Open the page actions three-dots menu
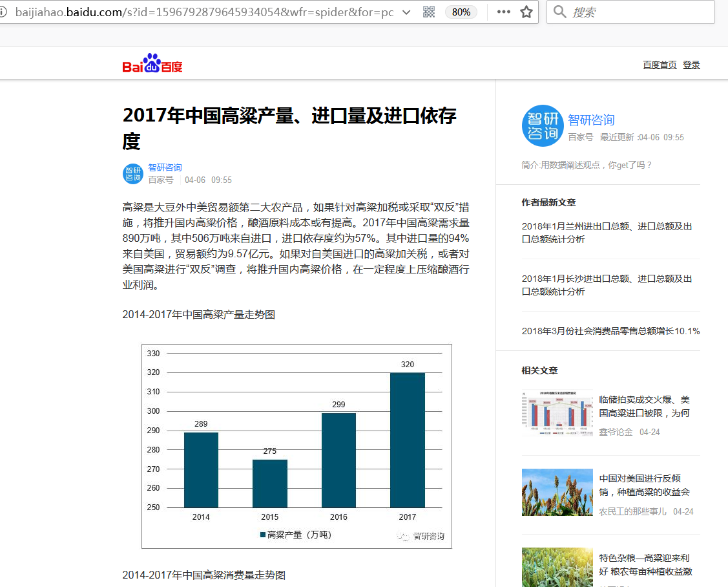 503,12
